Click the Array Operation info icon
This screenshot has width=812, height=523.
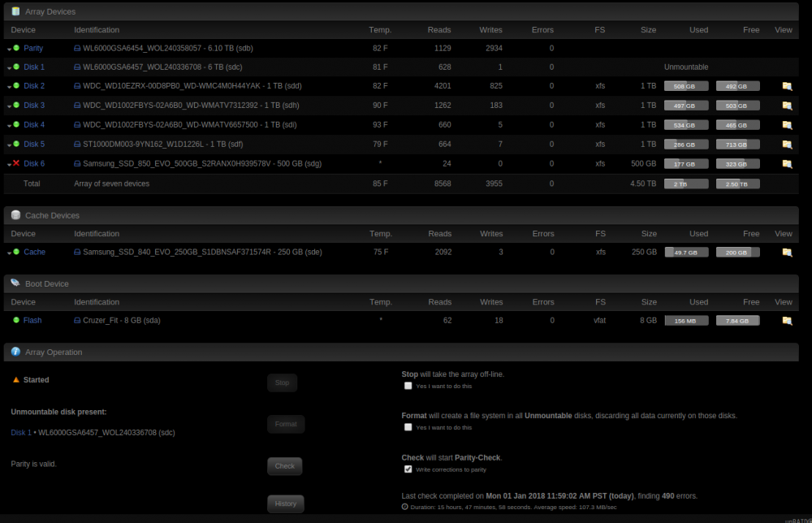[x=15, y=352]
